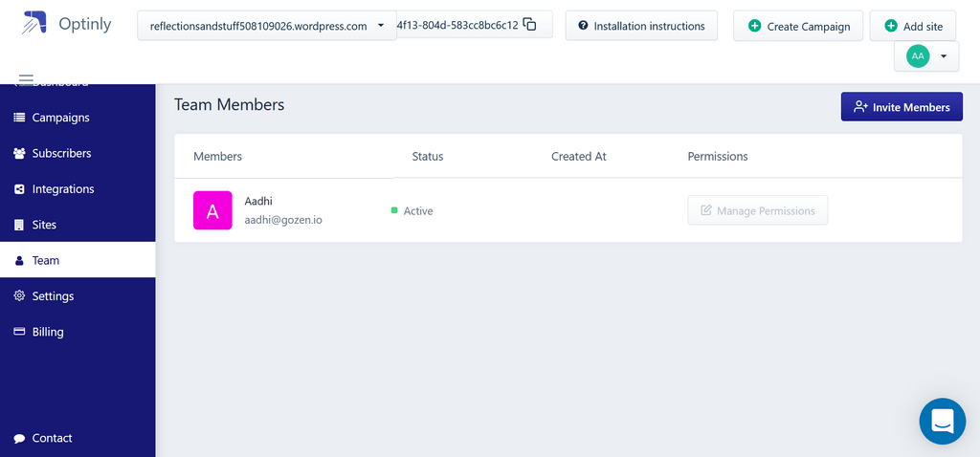Expand the account menu arrow beside avatar
980x457 pixels.
[943, 56]
